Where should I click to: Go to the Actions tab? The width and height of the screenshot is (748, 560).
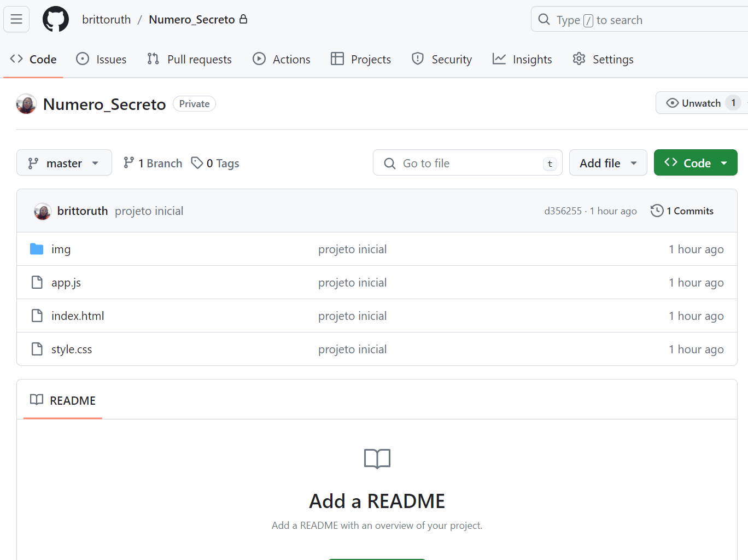(x=282, y=59)
